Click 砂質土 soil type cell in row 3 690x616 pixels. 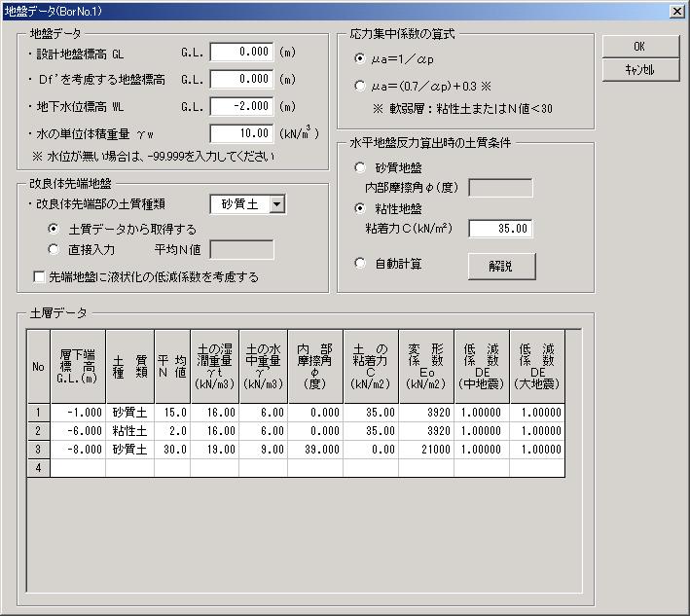click(129, 450)
